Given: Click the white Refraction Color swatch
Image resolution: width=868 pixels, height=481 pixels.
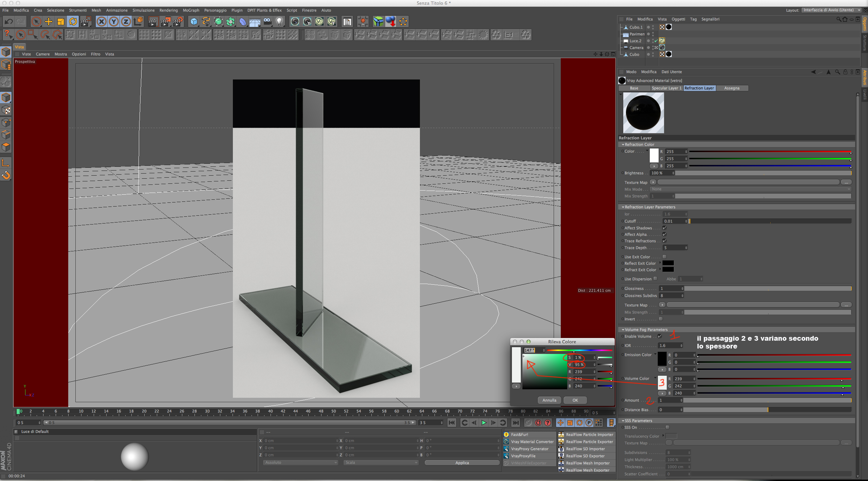Looking at the screenshot, I should [654, 155].
